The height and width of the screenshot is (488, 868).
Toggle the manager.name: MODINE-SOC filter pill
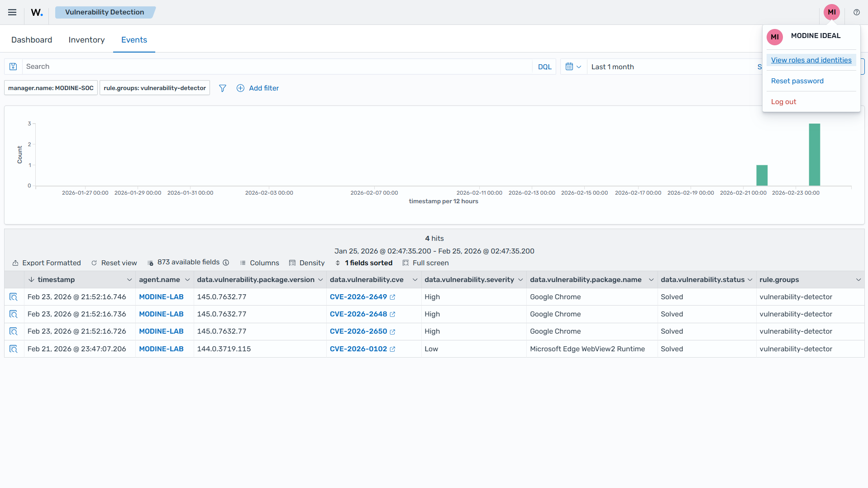pyautogui.click(x=50, y=87)
